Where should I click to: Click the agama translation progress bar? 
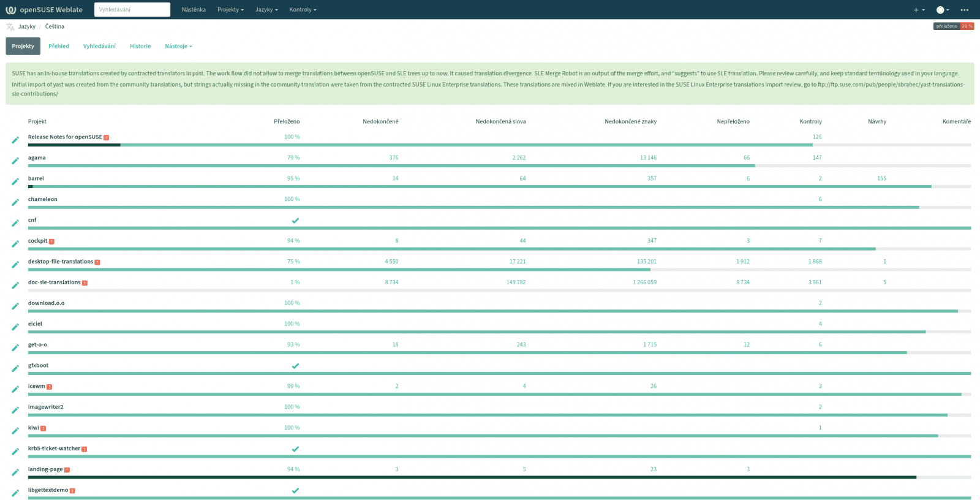pyautogui.click(x=499, y=165)
